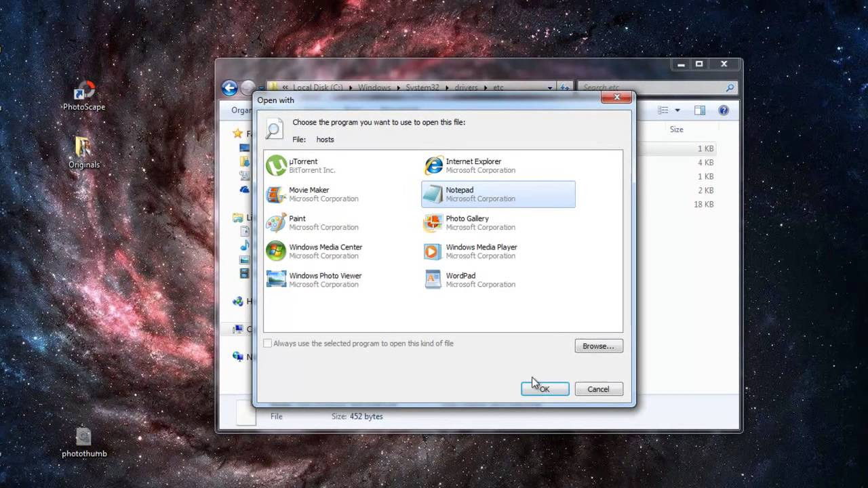
Task: Select the µTorrent program icon
Action: coord(276,165)
